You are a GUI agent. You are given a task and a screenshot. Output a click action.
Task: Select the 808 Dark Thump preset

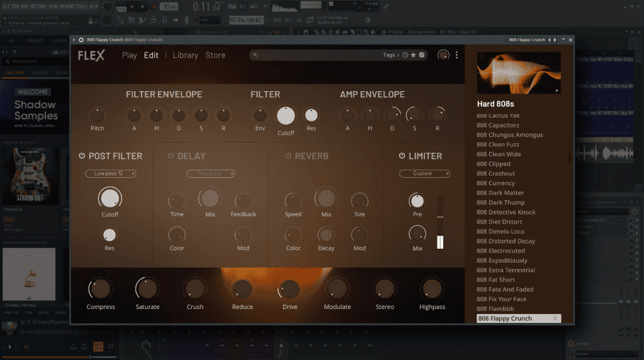[500, 202]
